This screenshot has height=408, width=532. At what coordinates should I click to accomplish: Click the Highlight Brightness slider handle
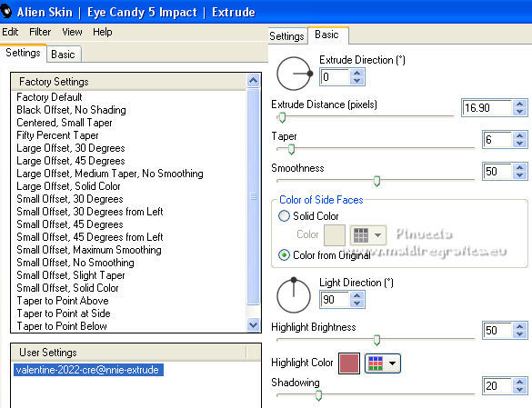(376, 340)
